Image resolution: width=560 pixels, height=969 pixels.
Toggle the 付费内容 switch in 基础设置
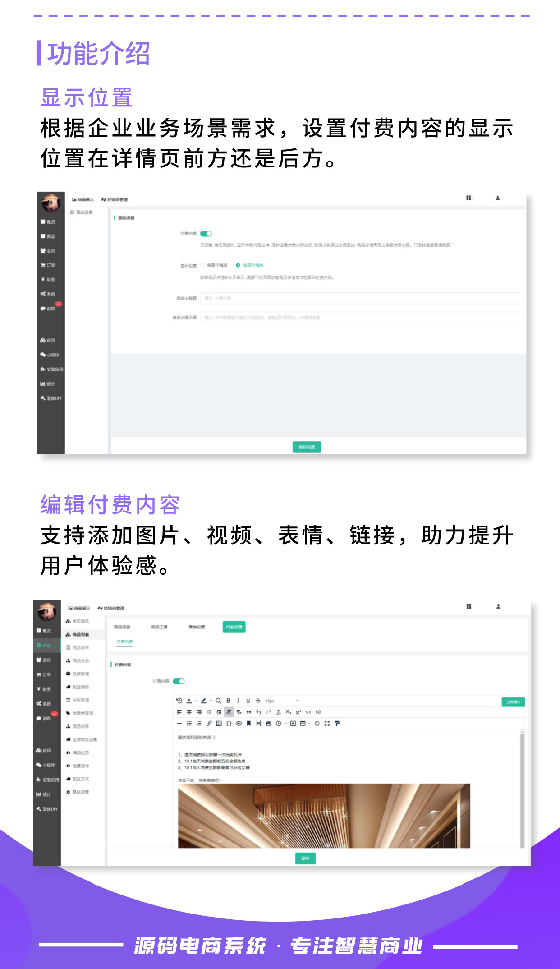point(206,234)
